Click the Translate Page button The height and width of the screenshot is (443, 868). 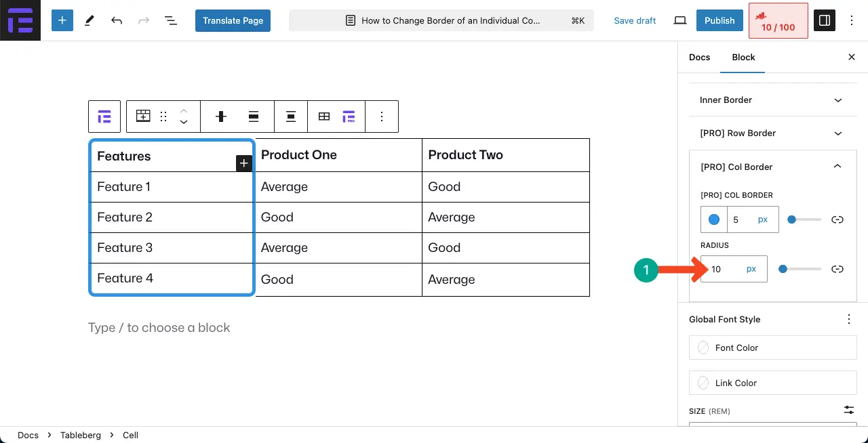pos(233,20)
